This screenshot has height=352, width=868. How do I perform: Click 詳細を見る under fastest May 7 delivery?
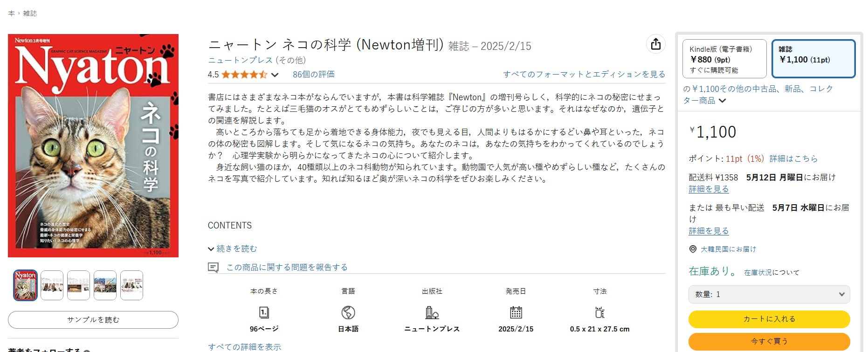tap(709, 231)
